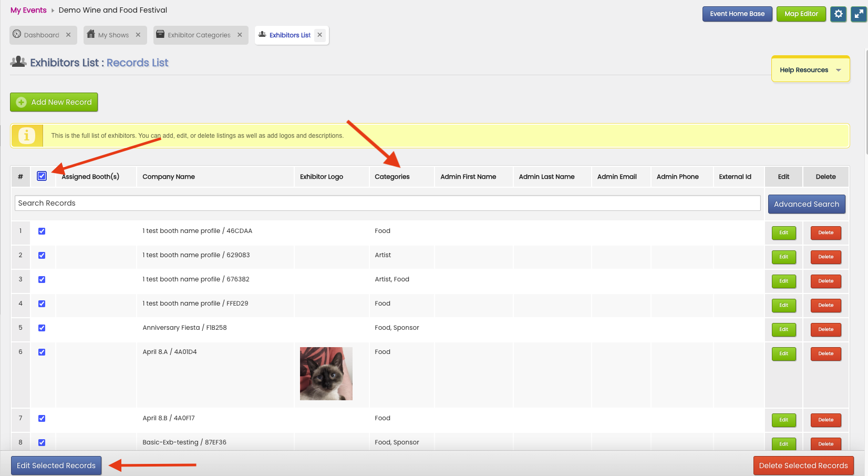Uncheck Anniversary Fiesta row checkbox
The height and width of the screenshot is (476, 868).
[42, 328]
